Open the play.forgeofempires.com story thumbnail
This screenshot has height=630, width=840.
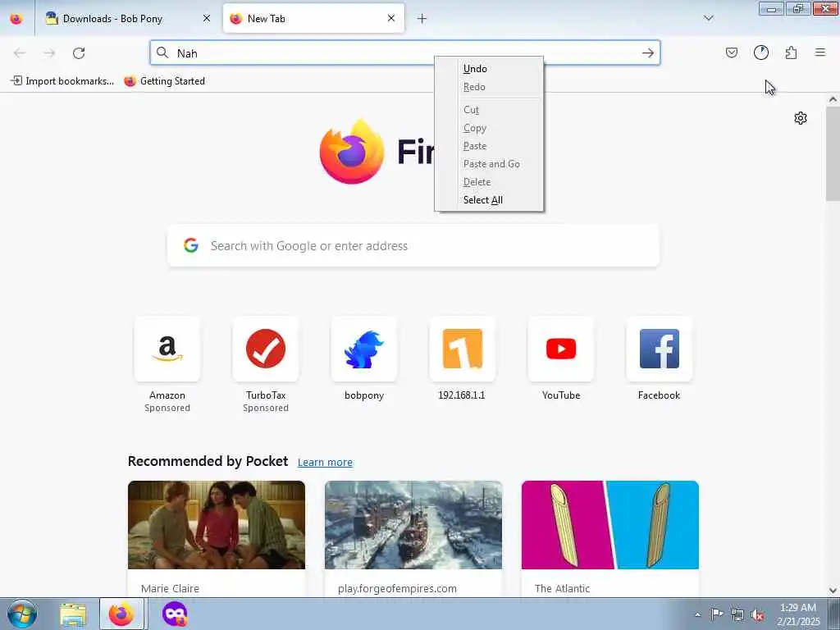[x=413, y=525]
